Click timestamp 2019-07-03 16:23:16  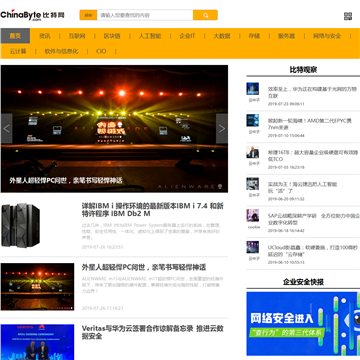286,167
